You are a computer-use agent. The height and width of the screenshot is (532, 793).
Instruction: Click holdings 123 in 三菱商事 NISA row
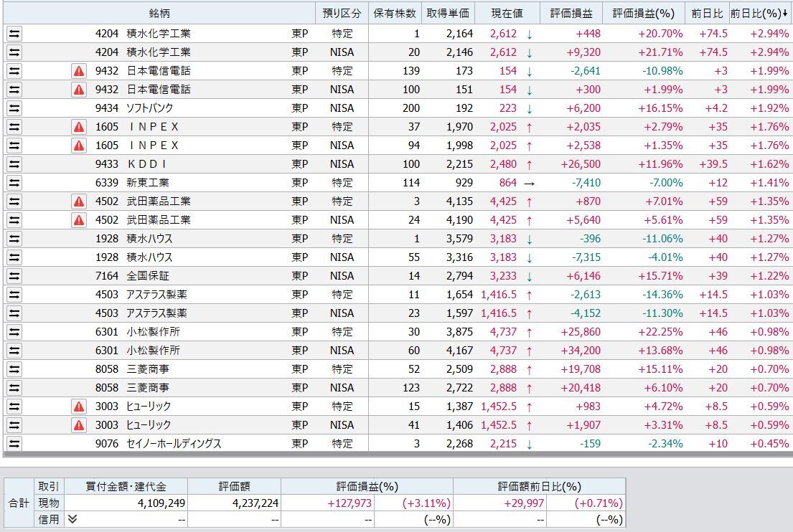click(411, 388)
